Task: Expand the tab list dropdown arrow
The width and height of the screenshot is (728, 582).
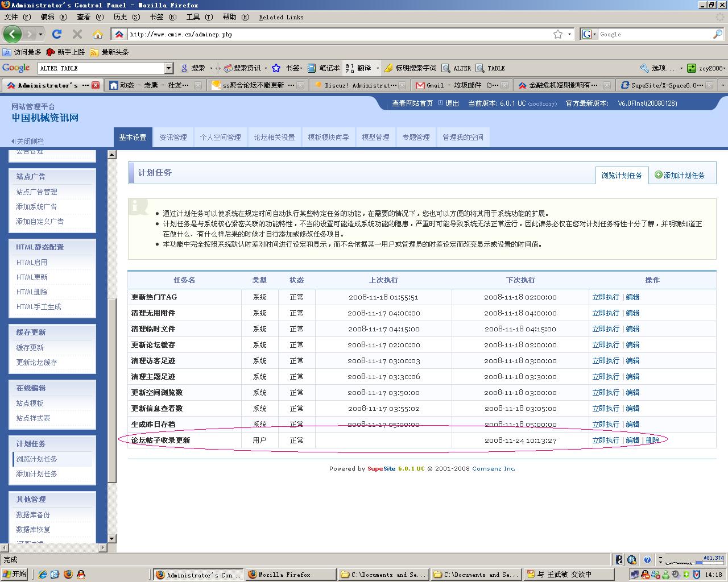Action: pyautogui.click(x=723, y=85)
